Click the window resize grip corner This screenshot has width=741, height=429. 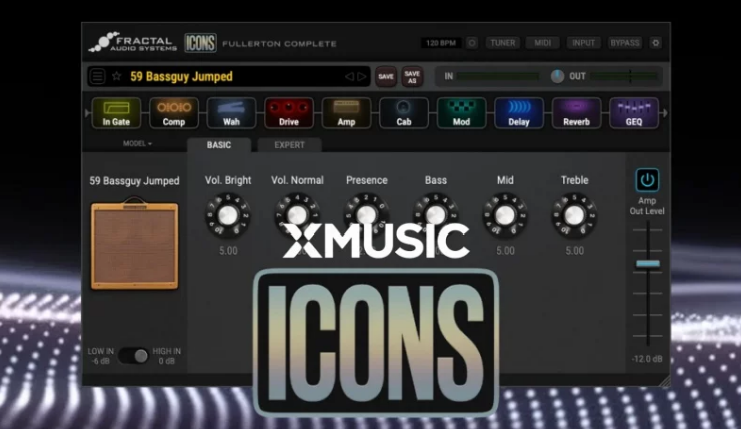(x=664, y=381)
